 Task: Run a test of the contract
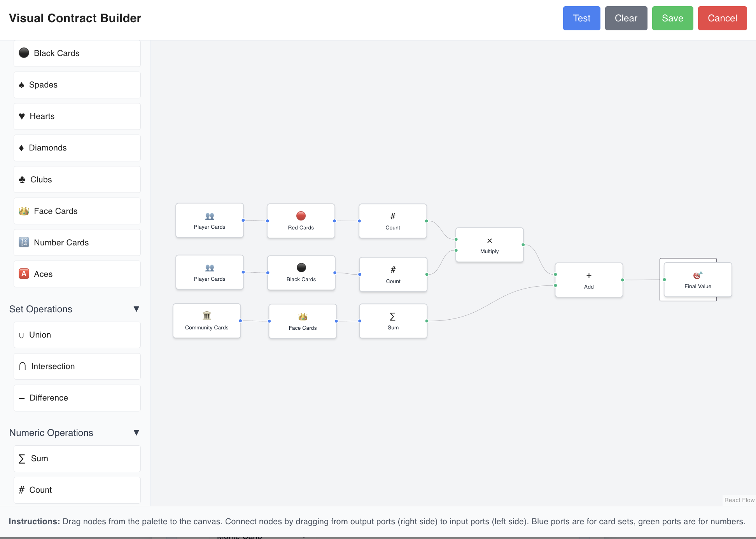[581, 18]
